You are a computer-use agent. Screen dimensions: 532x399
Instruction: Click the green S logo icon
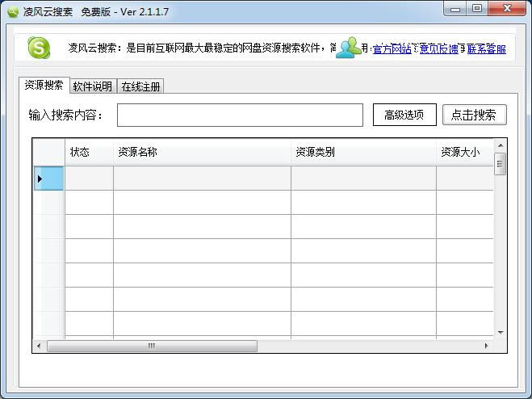point(39,48)
